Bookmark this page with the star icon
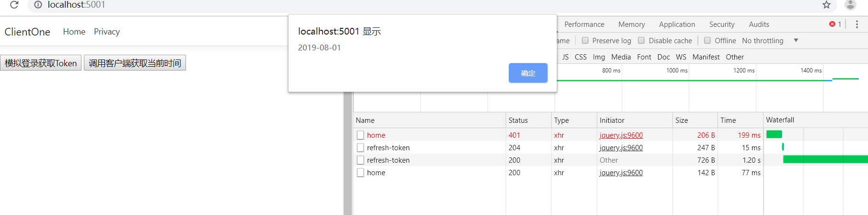Screen dimensions: 868x215 pos(826,5)
